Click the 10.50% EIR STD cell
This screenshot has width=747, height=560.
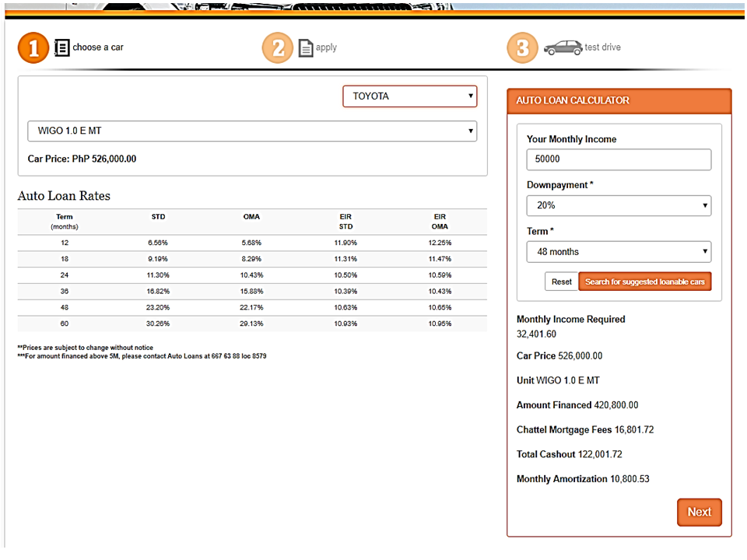pos(345,275)
